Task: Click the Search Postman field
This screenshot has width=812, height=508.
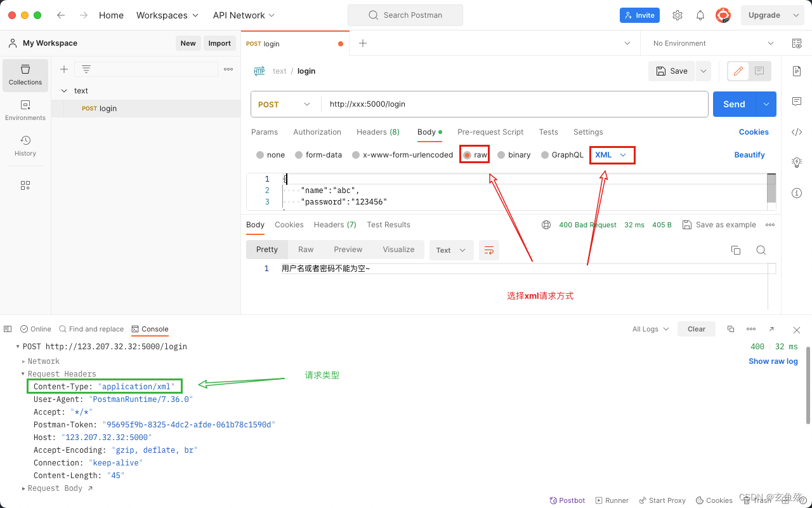Action: pyautogui.click(x=405, y=15)
